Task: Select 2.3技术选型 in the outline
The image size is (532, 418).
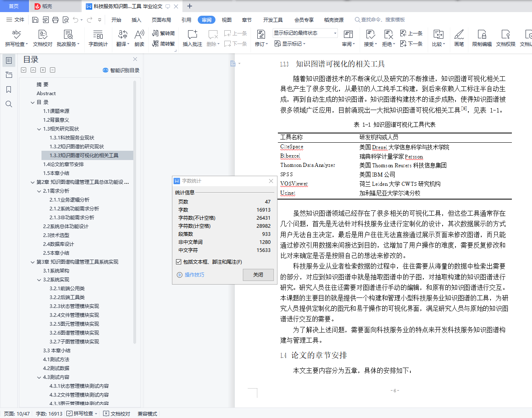Action: point(56,235)
